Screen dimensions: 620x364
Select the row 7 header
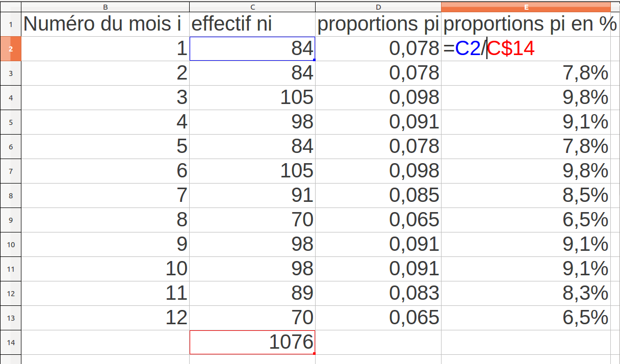pos(10,171)
